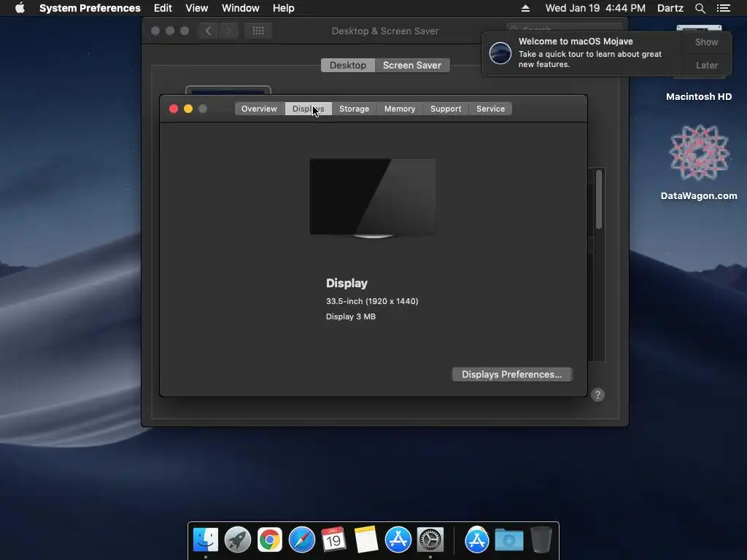Open the Help menu
This screenshot has width=747, height=560.
pos(284,8)
